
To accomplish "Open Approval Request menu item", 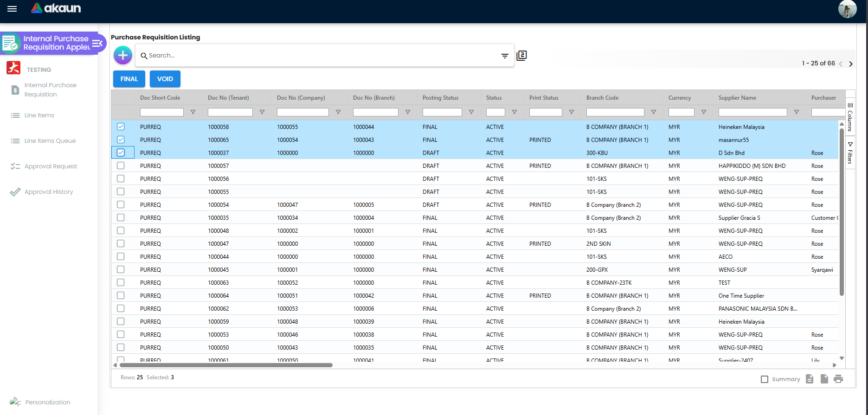I will [51, 166].
